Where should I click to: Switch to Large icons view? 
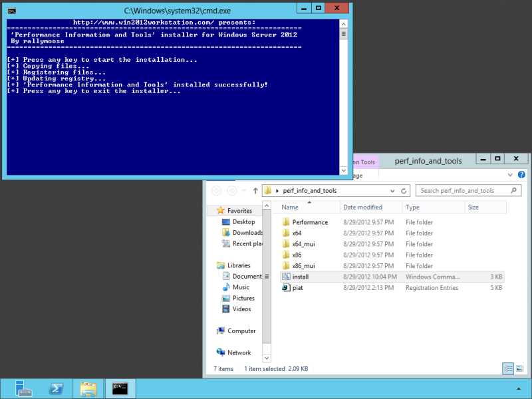pyautogui.click(x=519, y=368)
